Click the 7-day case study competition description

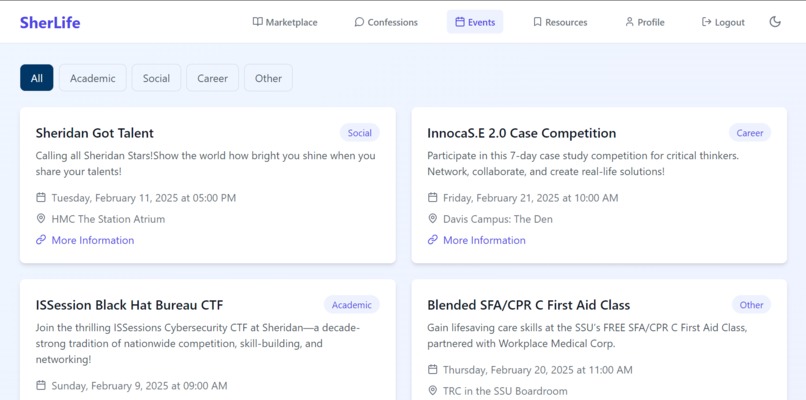pos(583,163)
